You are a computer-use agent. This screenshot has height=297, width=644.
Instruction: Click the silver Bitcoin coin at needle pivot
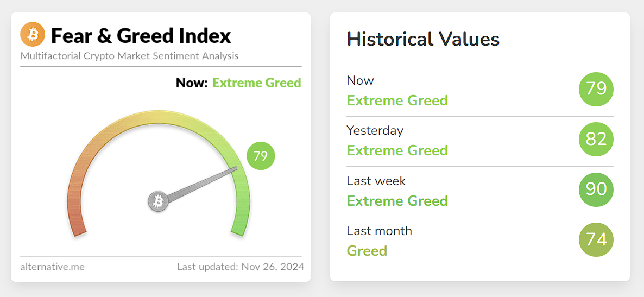158,201
